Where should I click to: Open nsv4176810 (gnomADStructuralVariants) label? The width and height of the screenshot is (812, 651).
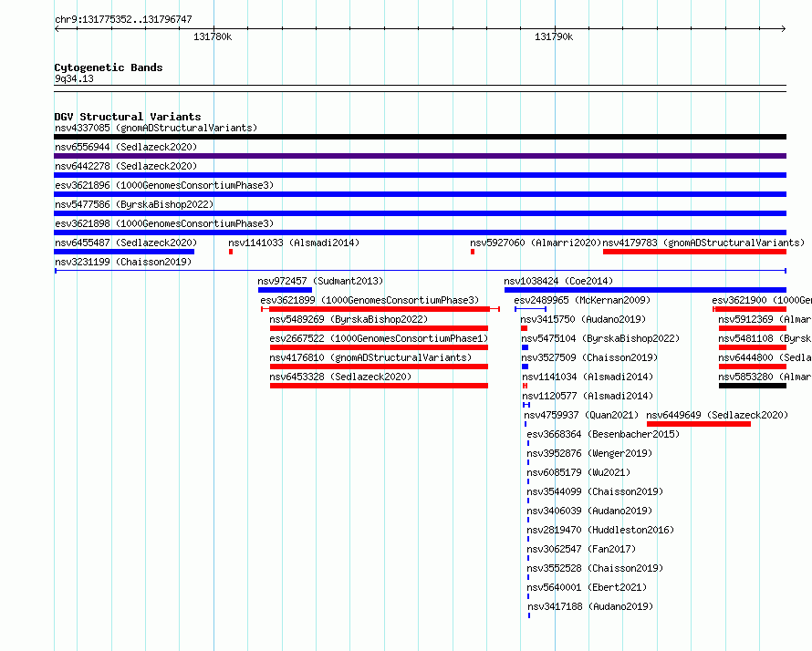[370, 357]
